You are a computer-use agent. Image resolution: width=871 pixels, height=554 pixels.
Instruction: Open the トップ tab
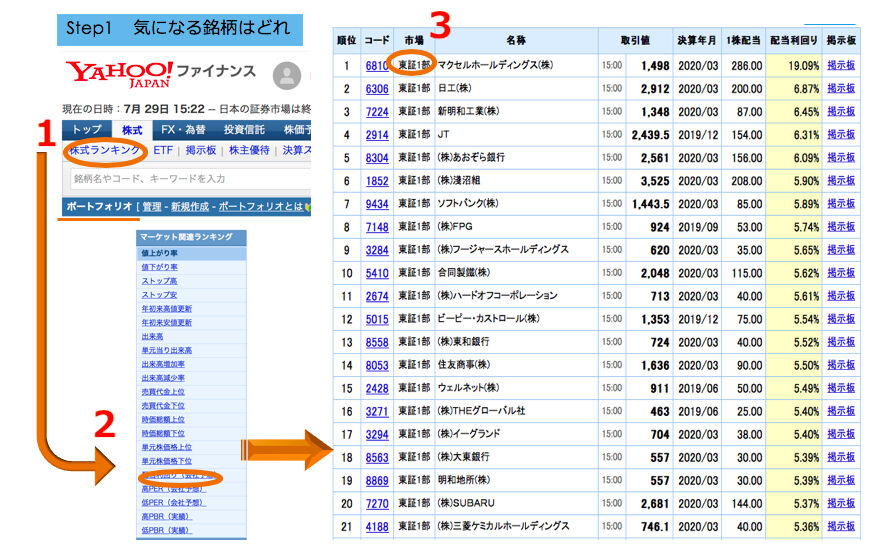(x=87, y=129)
